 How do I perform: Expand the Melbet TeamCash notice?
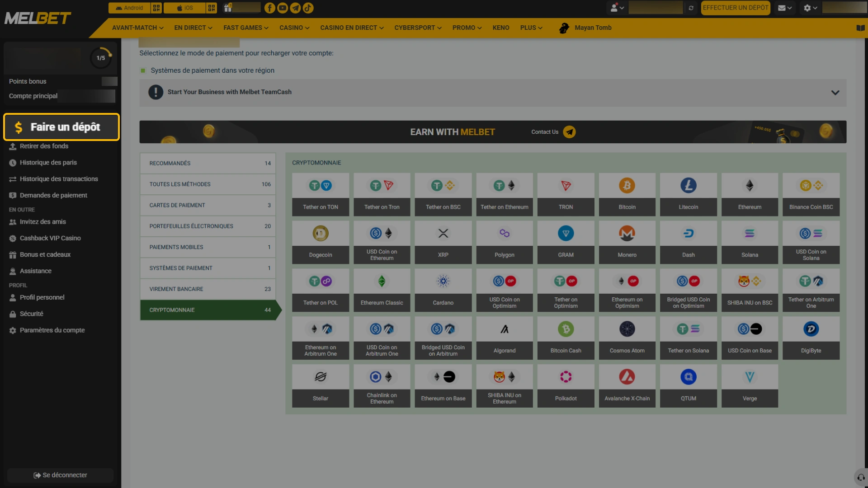tap(493, 92)
